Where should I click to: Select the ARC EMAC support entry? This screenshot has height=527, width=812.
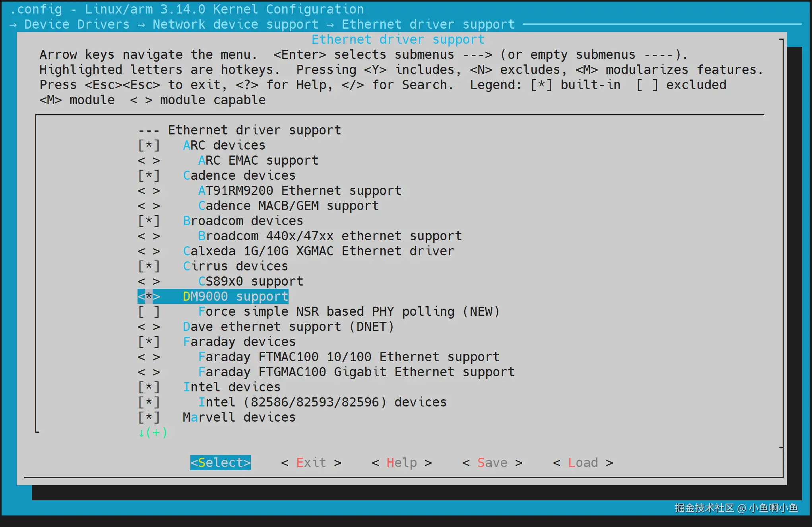coord(258,160)
